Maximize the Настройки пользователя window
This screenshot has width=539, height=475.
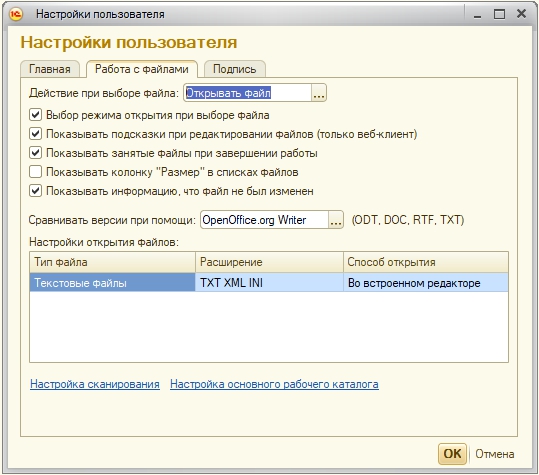tap(499, 14)
